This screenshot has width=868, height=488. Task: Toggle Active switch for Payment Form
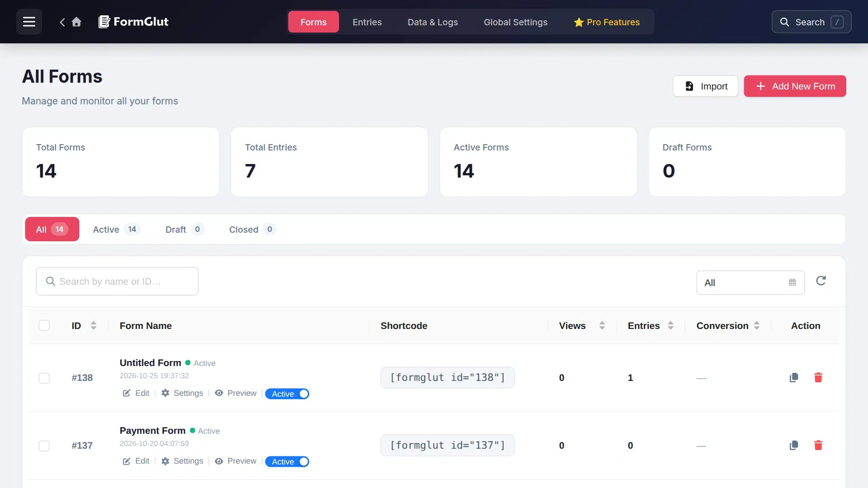click(x=287, y=461)
